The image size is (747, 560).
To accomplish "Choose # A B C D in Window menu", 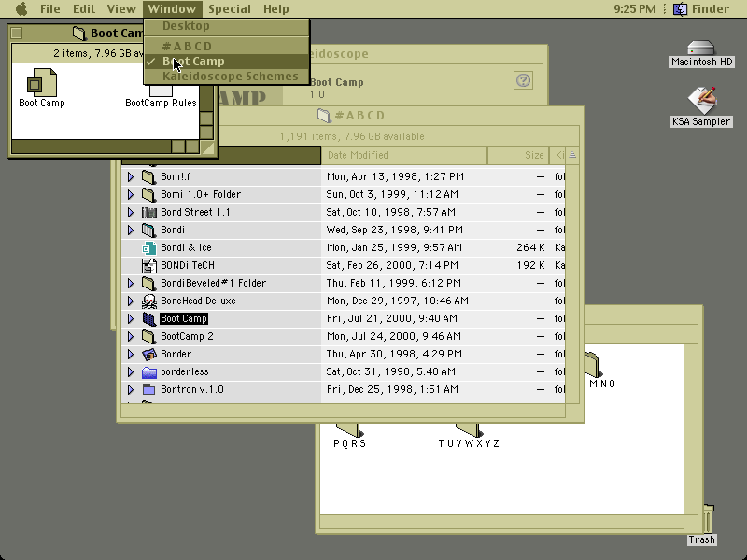I will (227, 46).
